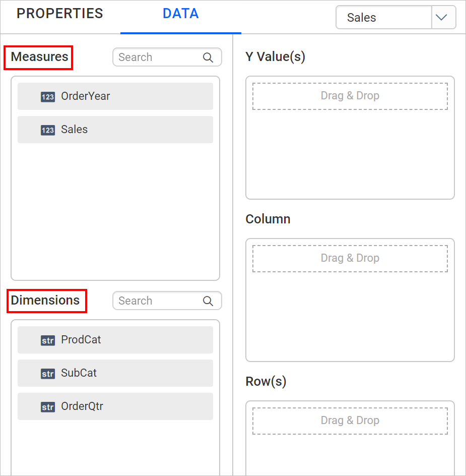Image resolution: width=466 pixels, height=476 pixels.
Task: Click the str icon beside ProdCat
Action: [x=47, y=340]
